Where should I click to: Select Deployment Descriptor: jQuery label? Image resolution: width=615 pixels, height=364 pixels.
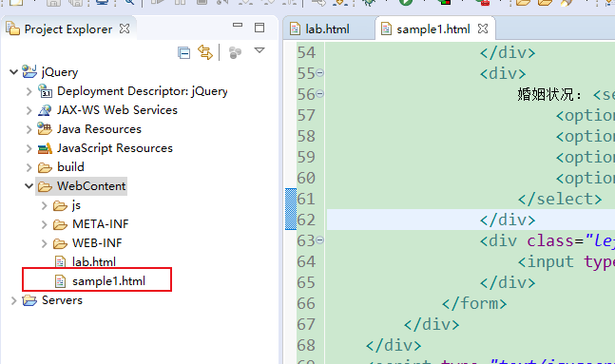pos(142,91)
